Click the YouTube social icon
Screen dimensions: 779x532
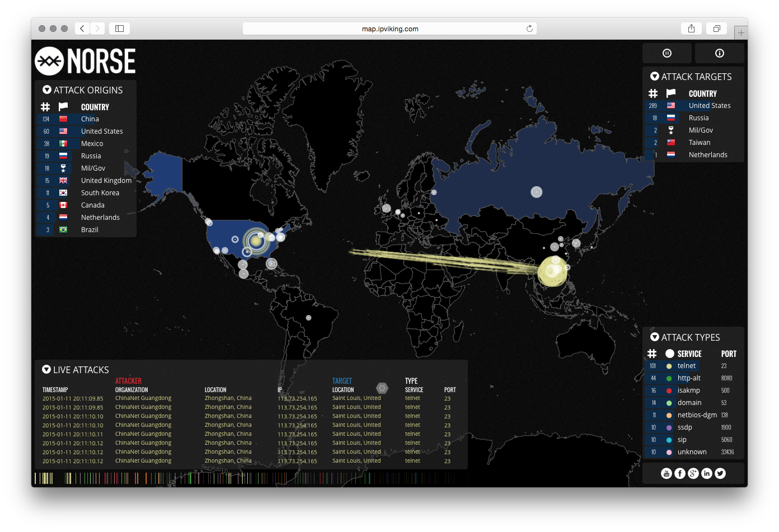coord(666,474)
